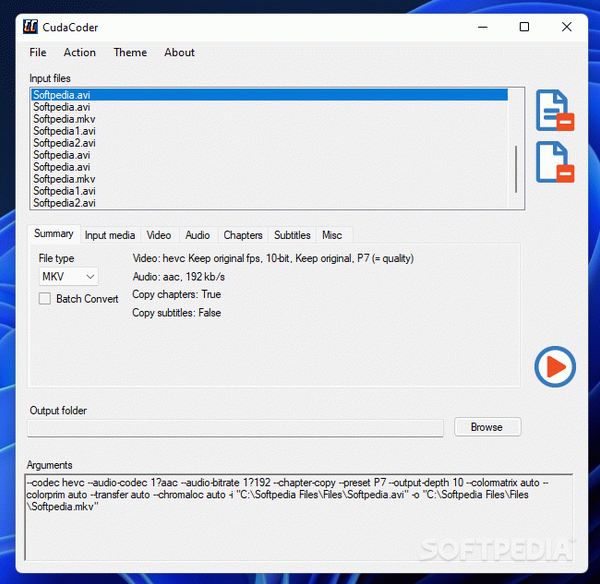Click the clear file list blank-page icon
Image resolution: width=600 pixels, height=584 pixels.
[555, 162]
